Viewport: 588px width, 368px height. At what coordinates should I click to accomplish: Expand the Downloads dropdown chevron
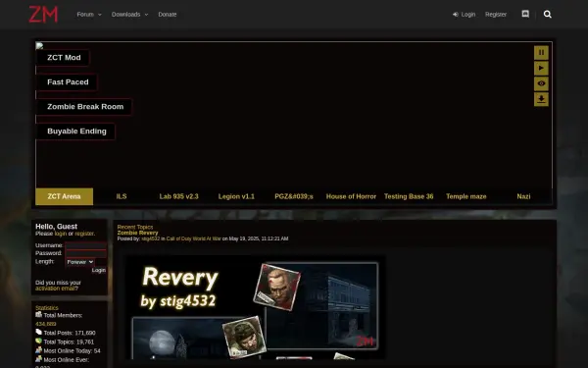click(146, 15)
